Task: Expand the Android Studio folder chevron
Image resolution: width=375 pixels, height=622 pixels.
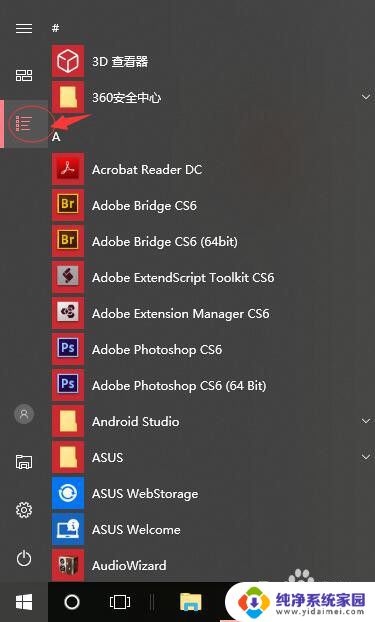Action: point(366,421)
